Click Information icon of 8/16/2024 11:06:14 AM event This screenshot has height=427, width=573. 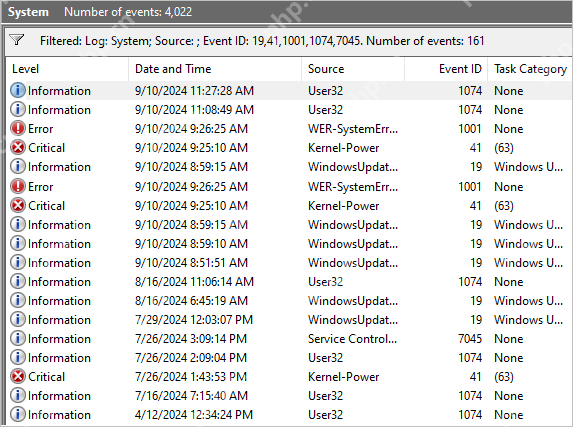[18, 281]
